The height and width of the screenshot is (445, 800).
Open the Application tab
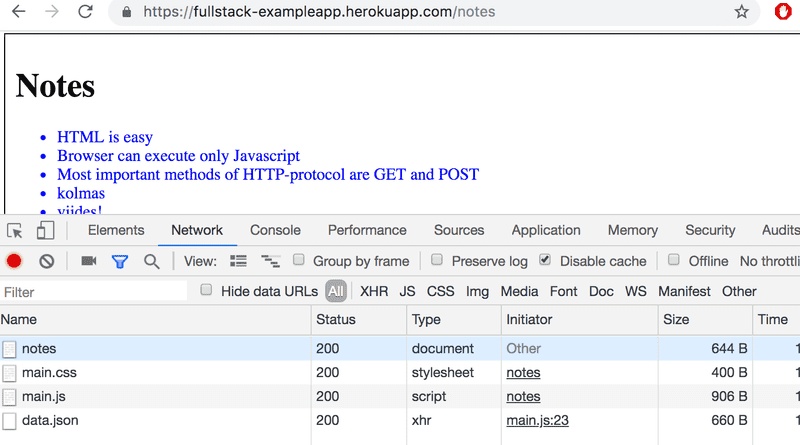[546, 230]
